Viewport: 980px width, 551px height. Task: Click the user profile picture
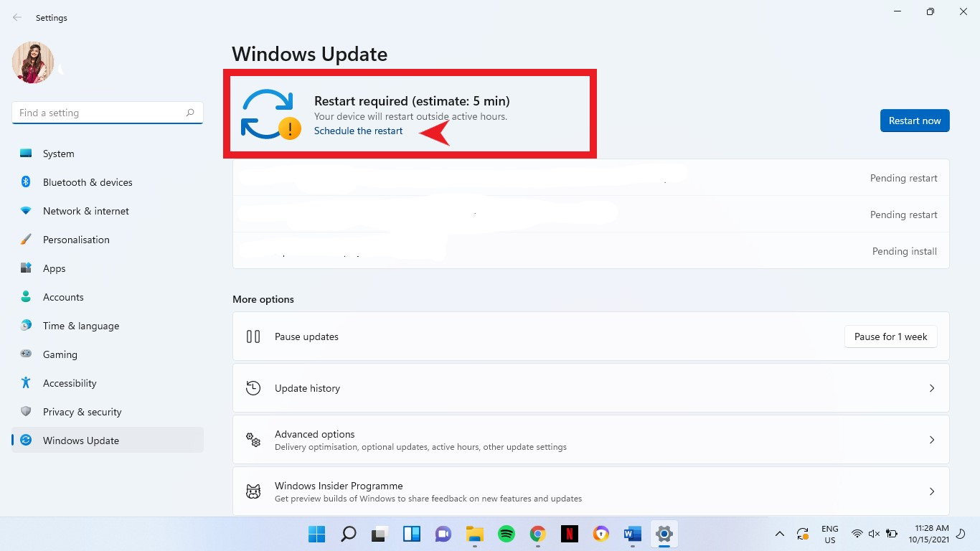coord(33,62)
